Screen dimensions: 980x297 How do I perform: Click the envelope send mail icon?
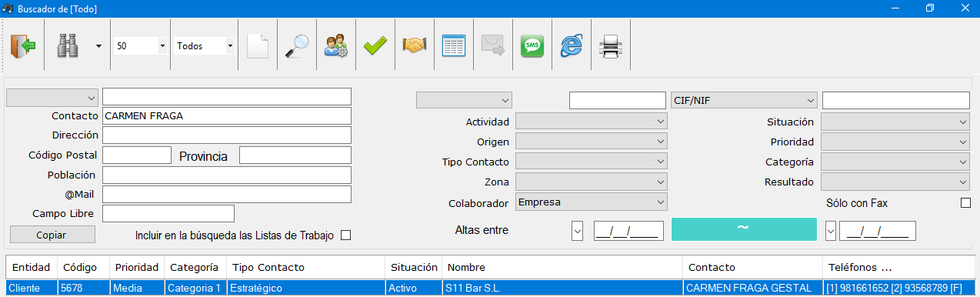[x=492, y=46]
